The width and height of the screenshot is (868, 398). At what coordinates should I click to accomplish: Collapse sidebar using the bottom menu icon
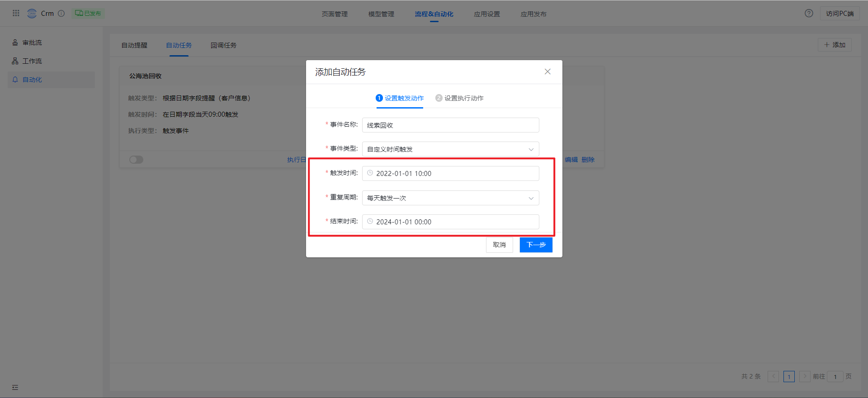15,387
